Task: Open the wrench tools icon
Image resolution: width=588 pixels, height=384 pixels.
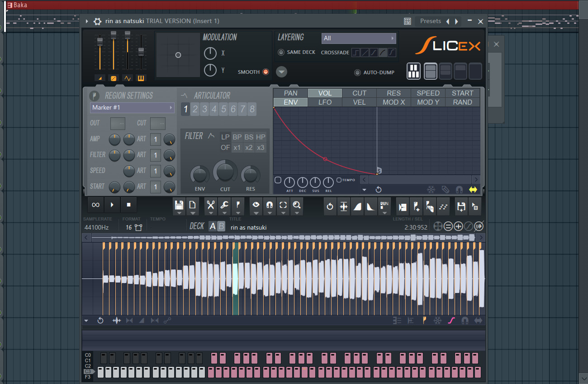Action: coord(224,205)
